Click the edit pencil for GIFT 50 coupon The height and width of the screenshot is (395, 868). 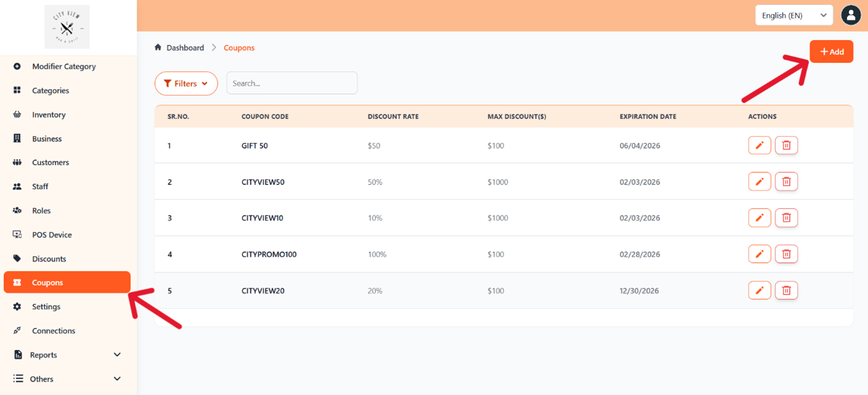coord(759,145)
